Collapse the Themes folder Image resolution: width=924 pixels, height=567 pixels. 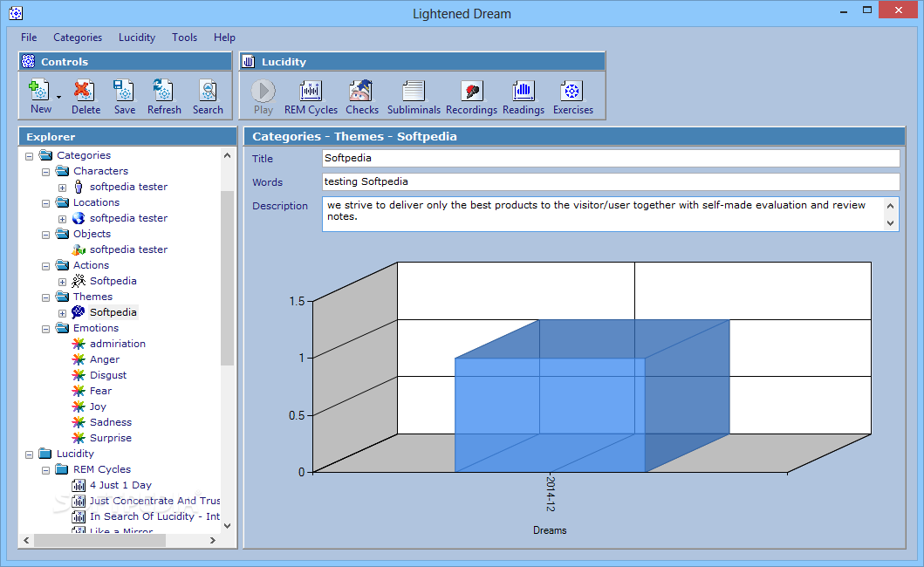[45, 297]
